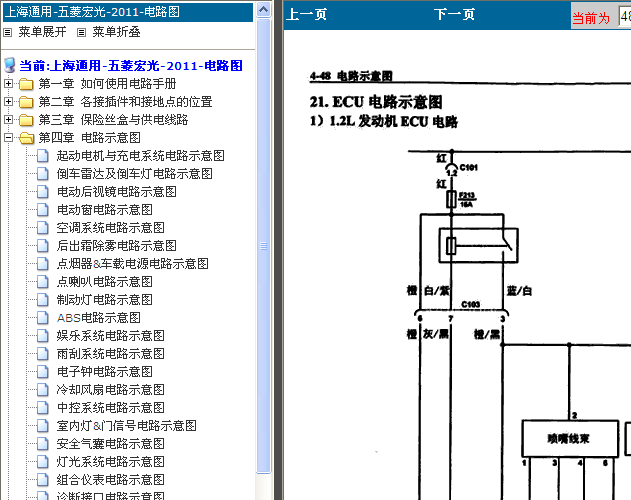Click page icon of 点喇叭电路示意图
This screenshot has height=500, width=631.
pos(43,282)
